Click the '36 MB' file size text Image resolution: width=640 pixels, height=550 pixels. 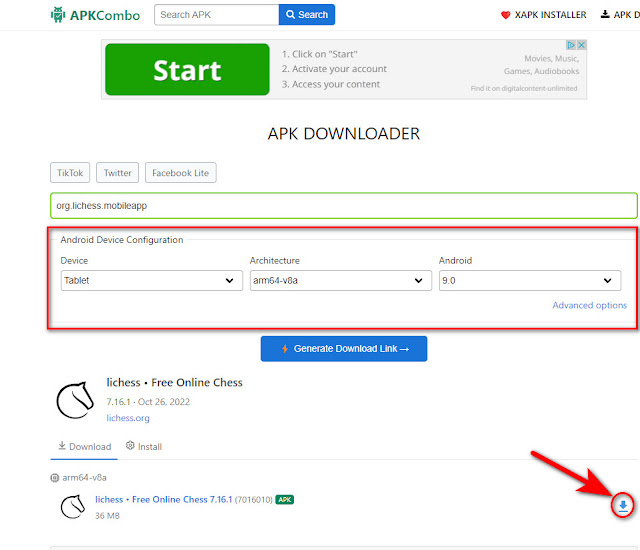click(x=107, y=516)
